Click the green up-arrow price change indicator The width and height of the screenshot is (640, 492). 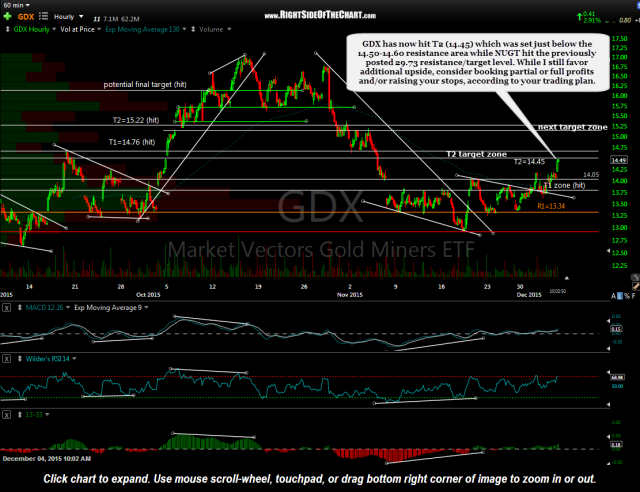[579, 17]
